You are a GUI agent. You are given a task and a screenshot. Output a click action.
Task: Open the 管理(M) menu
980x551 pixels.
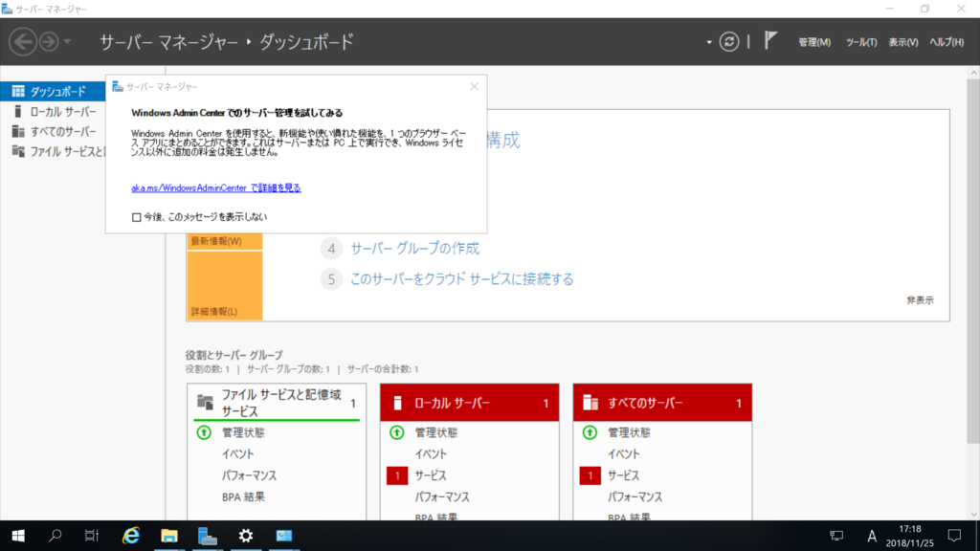[814, 42]
